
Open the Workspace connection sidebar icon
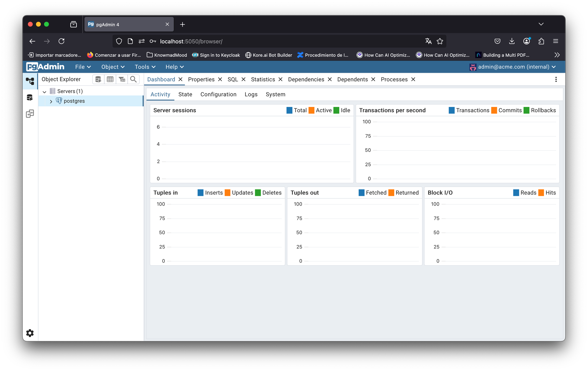click(x=30, y=114)
